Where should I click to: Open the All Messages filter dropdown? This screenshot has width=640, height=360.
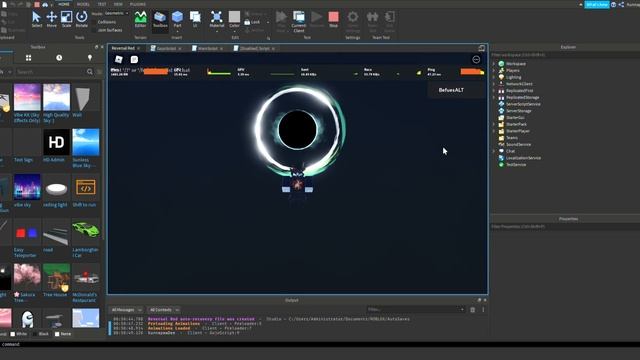(127, 310)
